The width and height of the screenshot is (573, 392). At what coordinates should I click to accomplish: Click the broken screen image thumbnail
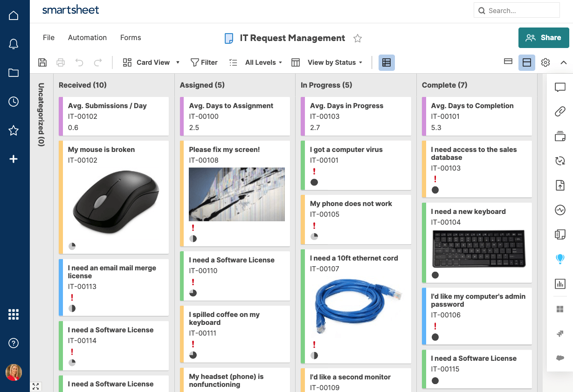(237, 194)
